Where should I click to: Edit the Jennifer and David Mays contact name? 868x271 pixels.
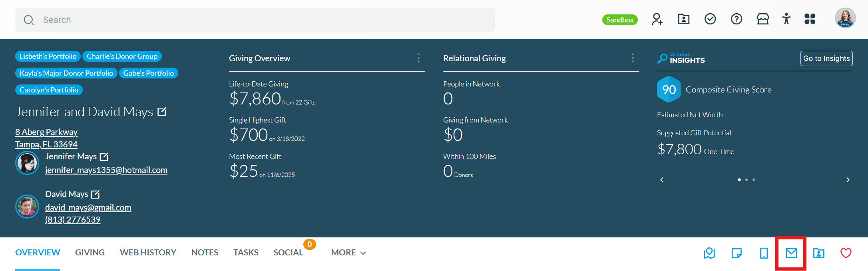(x=162, y=112)
